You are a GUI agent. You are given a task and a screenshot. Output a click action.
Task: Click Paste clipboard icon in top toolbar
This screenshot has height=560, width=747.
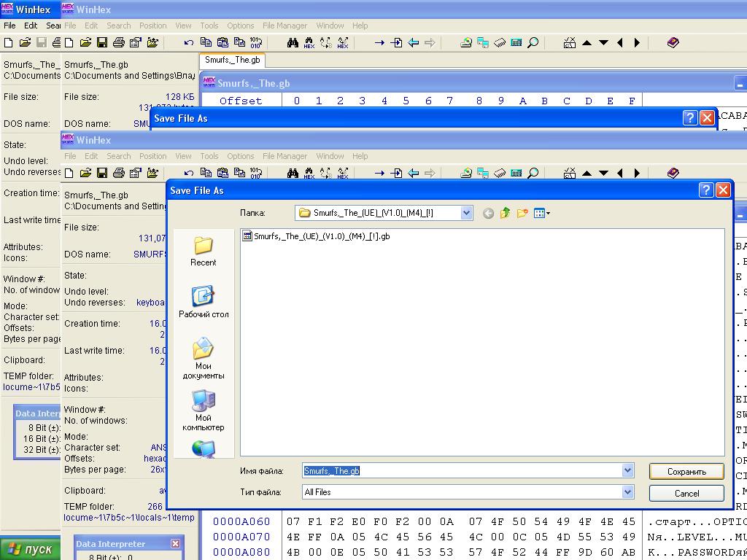[x=222, y=43]
